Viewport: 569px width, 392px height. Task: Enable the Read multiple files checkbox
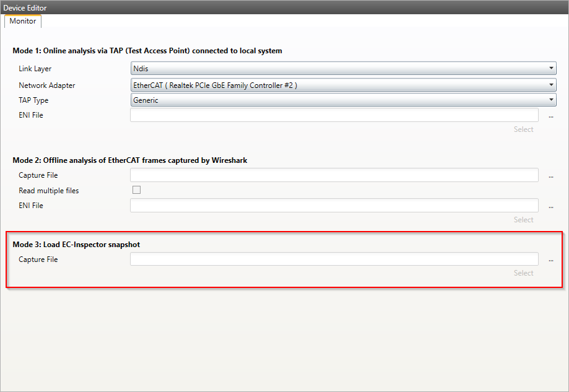point(136,190)
